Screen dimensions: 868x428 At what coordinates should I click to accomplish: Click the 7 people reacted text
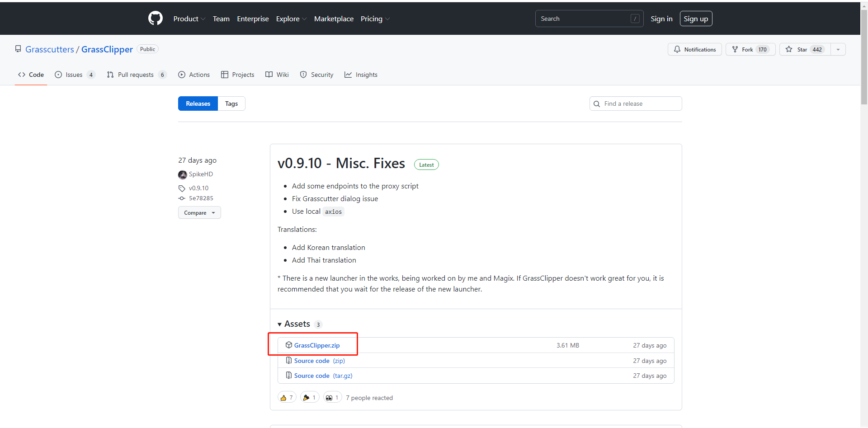[369, 398]
